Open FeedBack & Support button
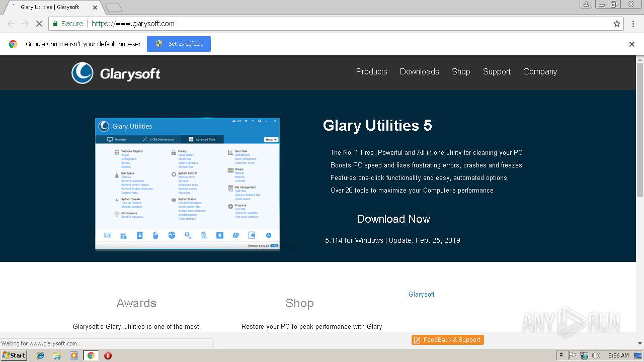Screen dimensions: 644x362 (x=447, y=340)
